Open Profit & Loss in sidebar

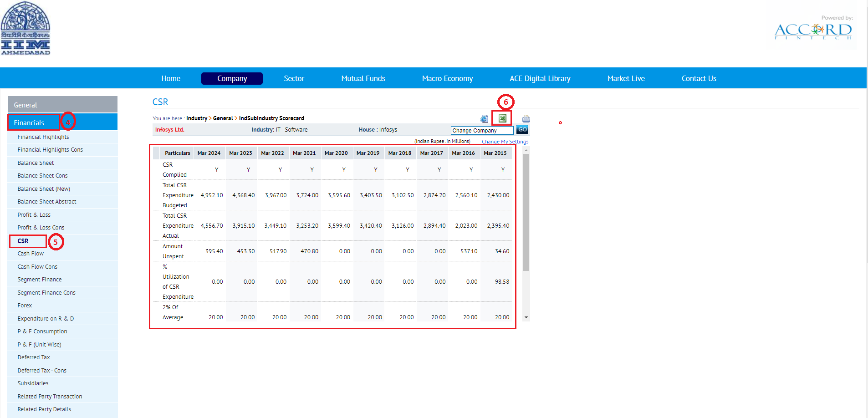point(34,215)
